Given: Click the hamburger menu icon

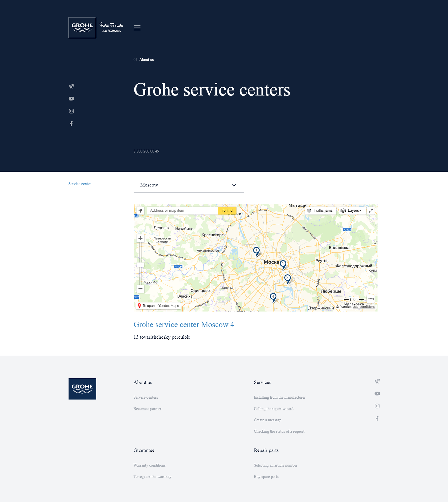Looking at the screenshot, I should point(137,28).
